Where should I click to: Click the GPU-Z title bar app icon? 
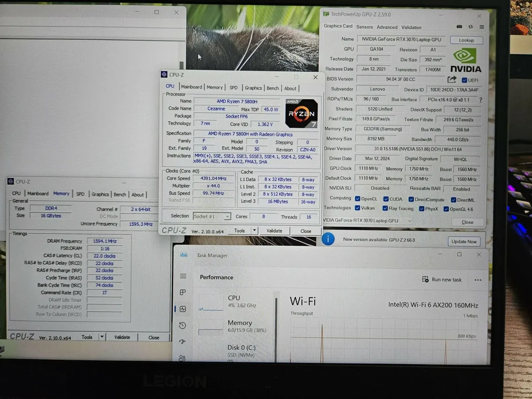tap(326, 14)
